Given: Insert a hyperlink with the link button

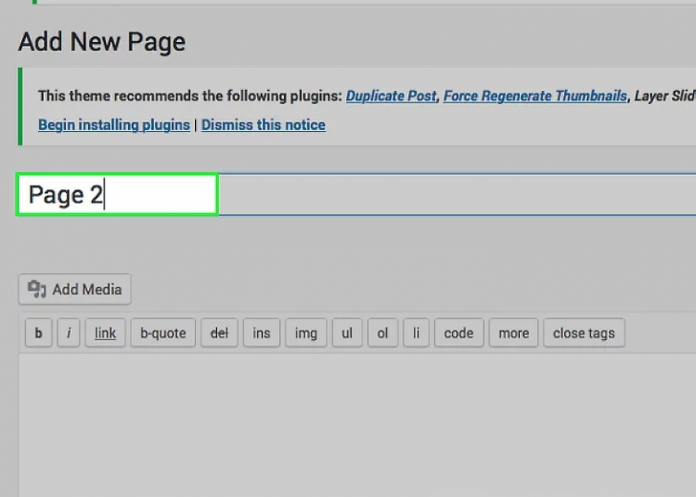Looking at the screenshot, I should (105, 333).
